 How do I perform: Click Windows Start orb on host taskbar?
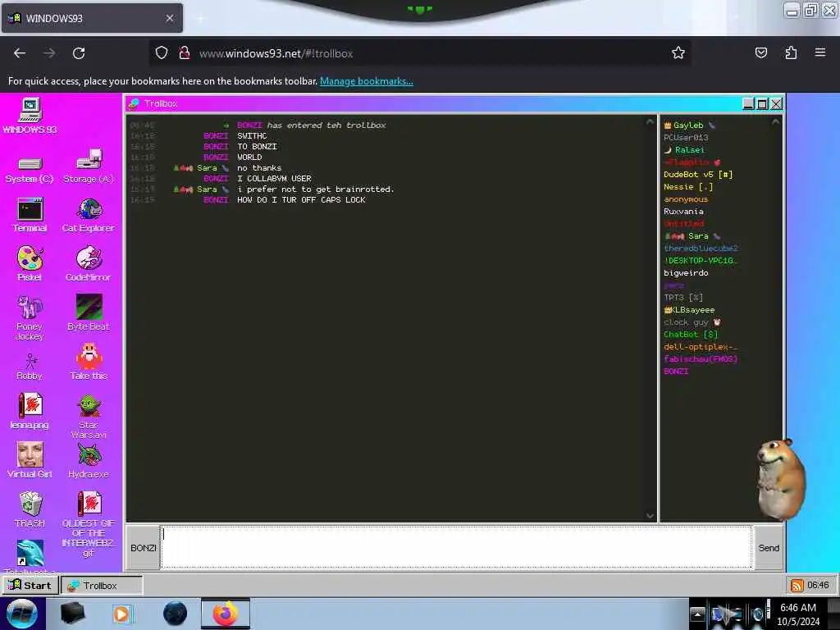(22, 614)
